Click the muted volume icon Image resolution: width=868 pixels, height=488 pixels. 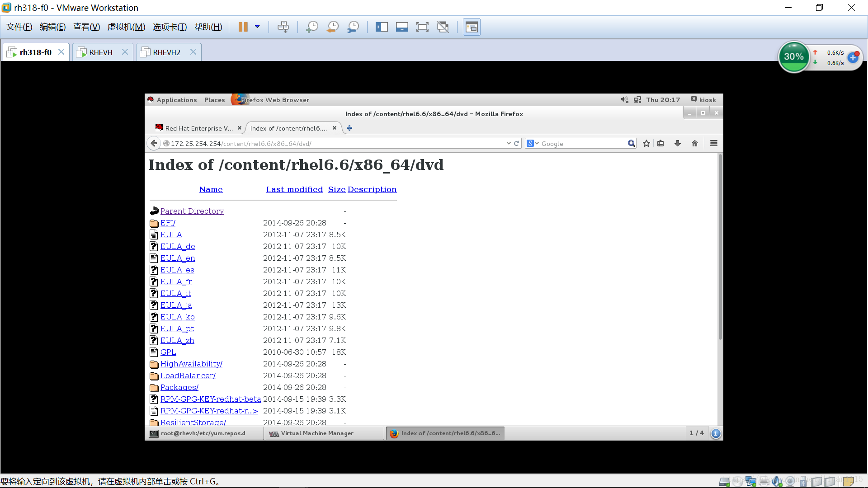[624, 100]
